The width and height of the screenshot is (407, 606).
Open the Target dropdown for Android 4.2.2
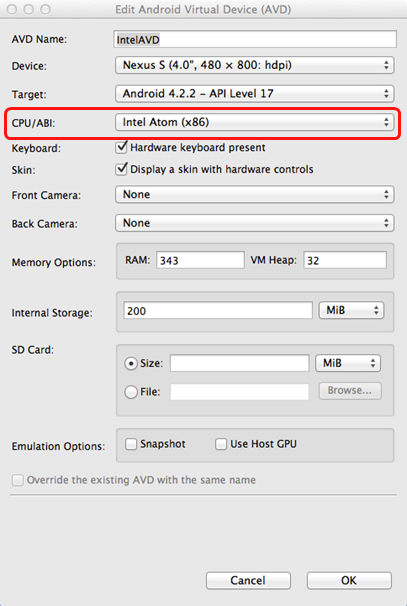tap(254, 94)
